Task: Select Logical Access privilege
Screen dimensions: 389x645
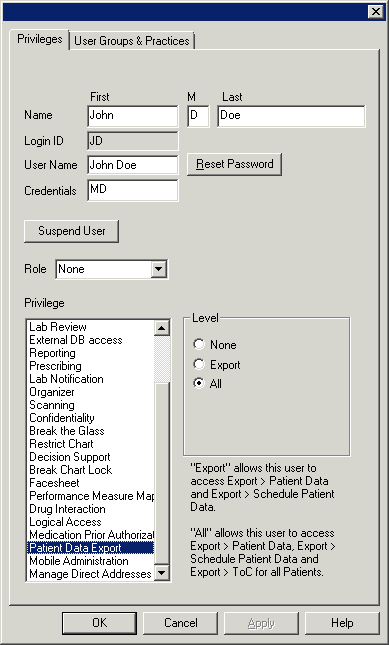Action: click(90, 522)
